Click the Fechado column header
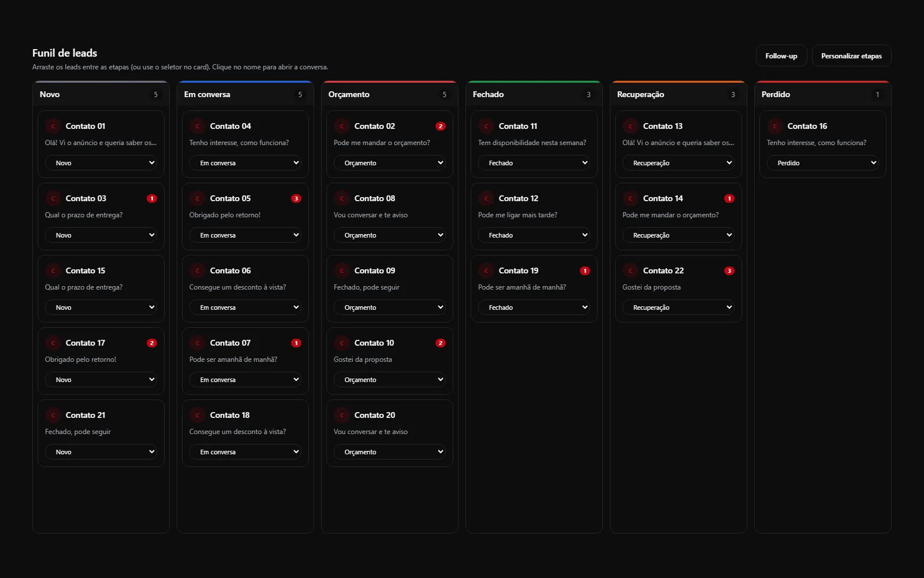The image size is (924, 578). coord(534,94)
